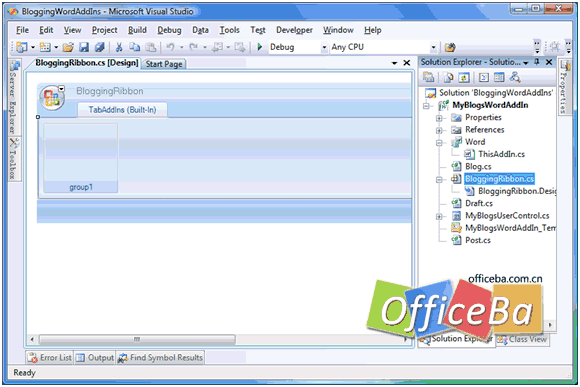The width and height of the screenshot is (580, 387).
Task: Select the group1 ribbon group
Action: [81, 158]
